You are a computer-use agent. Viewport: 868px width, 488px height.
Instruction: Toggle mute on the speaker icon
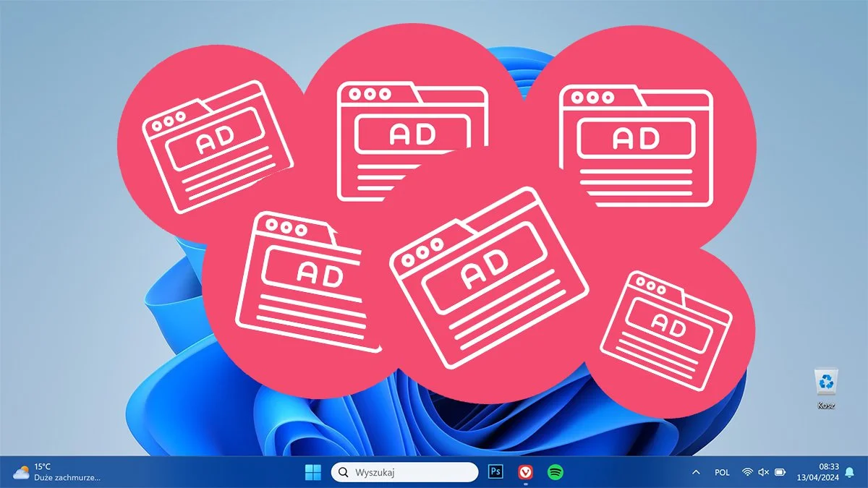tap(764, 472)
